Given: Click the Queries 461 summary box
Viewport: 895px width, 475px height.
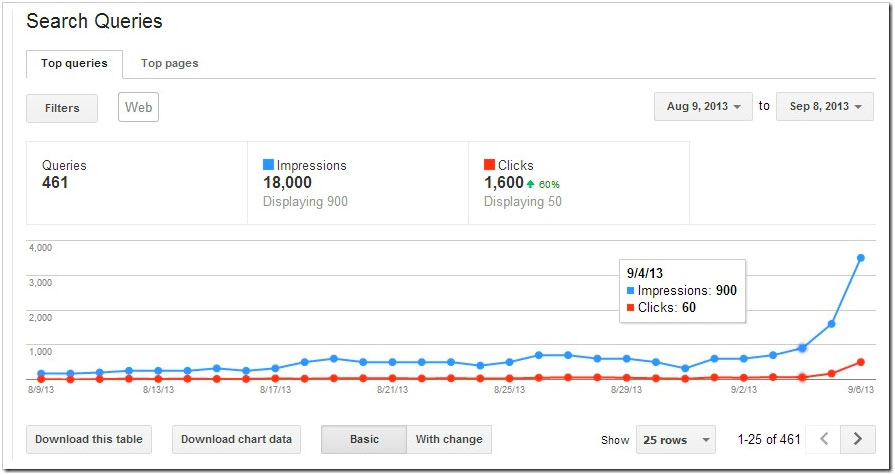Looking at the screenshot, I should 136,182.
